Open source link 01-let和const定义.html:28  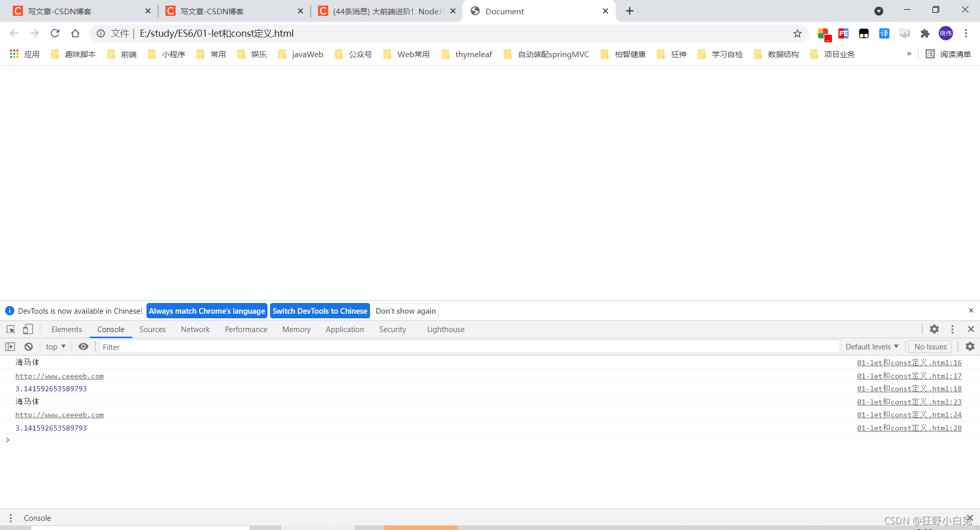click(909, 428)
